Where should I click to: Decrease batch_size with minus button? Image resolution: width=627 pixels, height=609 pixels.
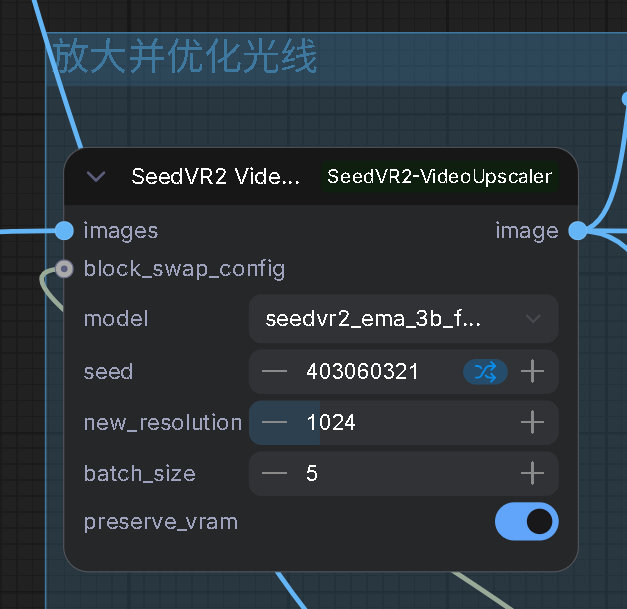tap(274, 473)
